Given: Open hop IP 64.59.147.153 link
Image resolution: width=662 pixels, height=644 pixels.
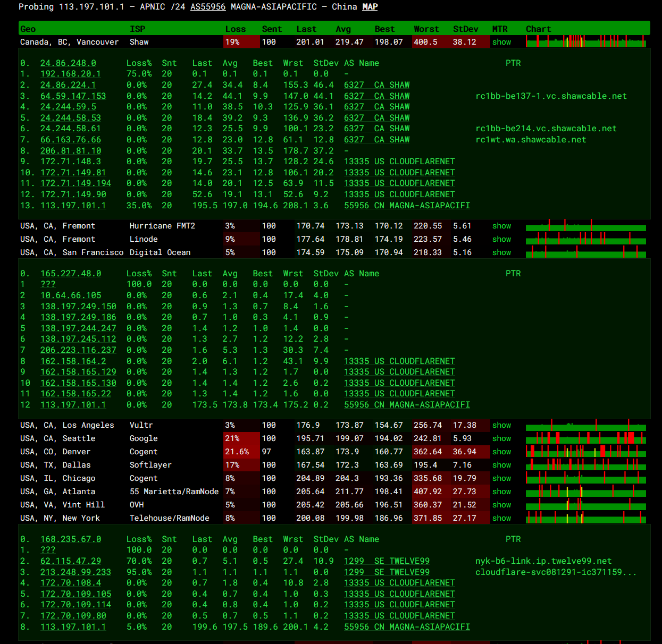Looking at the screenshot, I should pyautogui.click(x=73, y=96).
